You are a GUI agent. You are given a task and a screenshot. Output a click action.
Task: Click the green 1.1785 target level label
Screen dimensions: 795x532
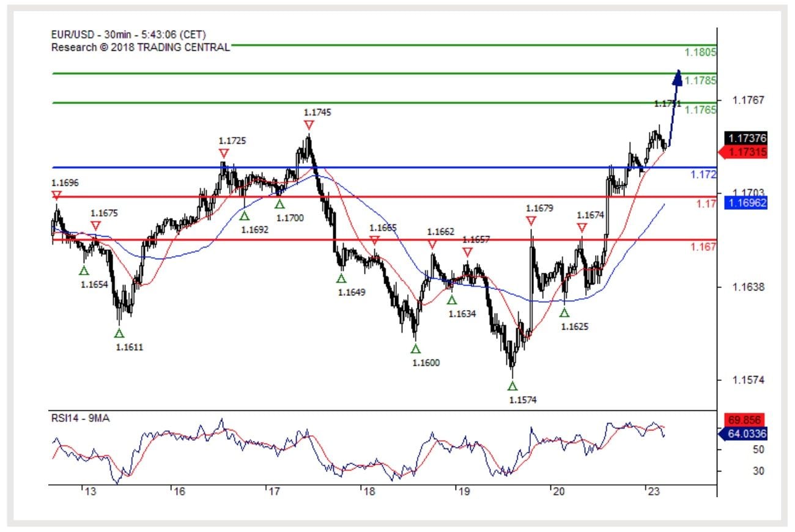coord(700,81)
